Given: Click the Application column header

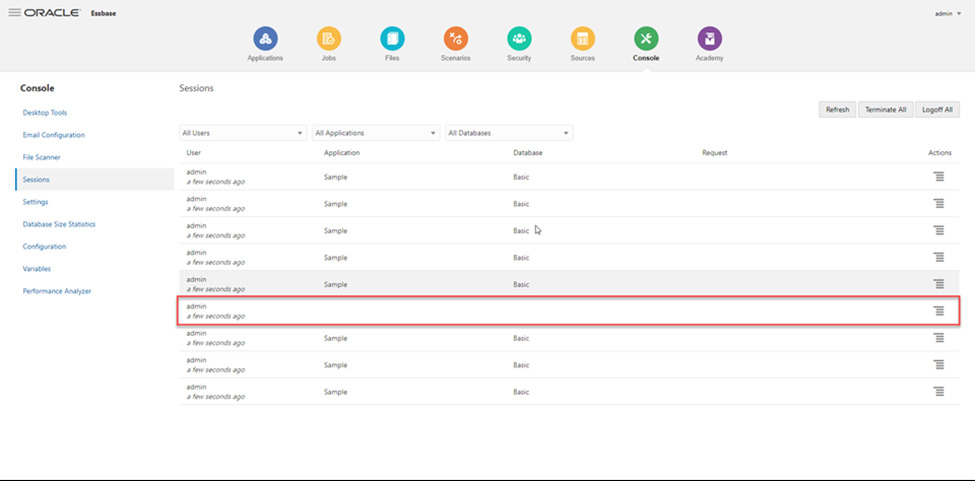Looking at the screenshot, I should (342, 152).
